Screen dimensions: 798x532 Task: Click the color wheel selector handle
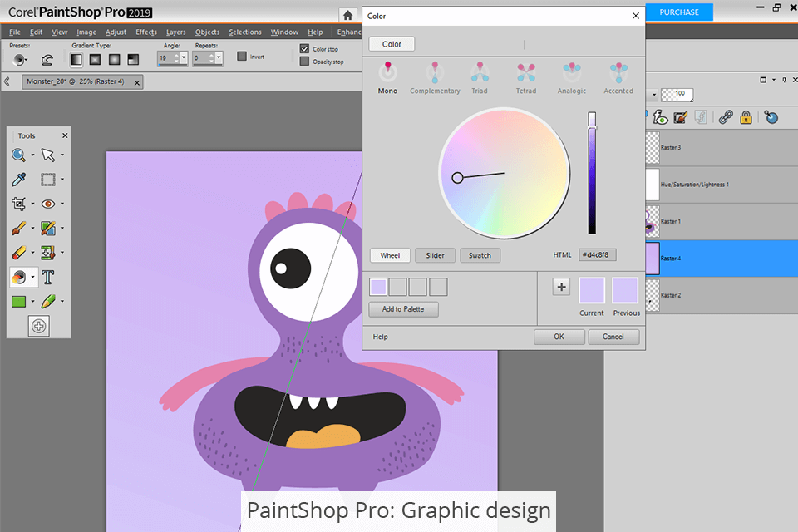(x=457, y=178)
